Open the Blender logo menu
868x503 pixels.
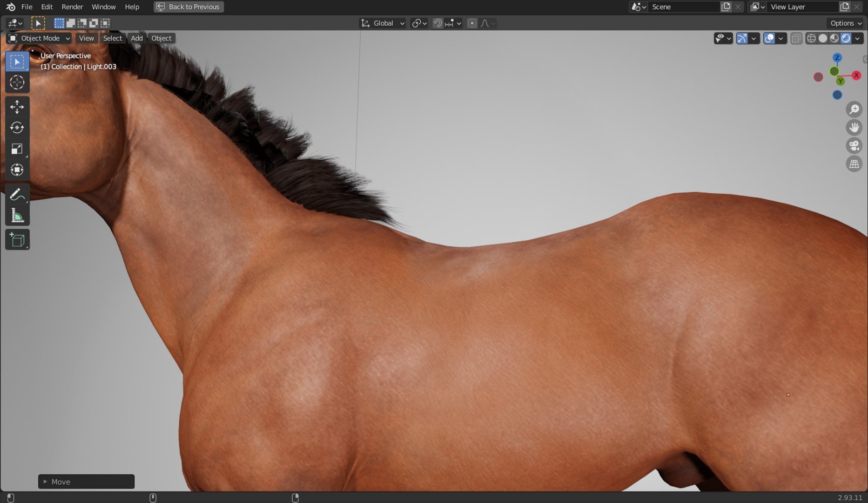pyautogui.click(x=10, y=7)
